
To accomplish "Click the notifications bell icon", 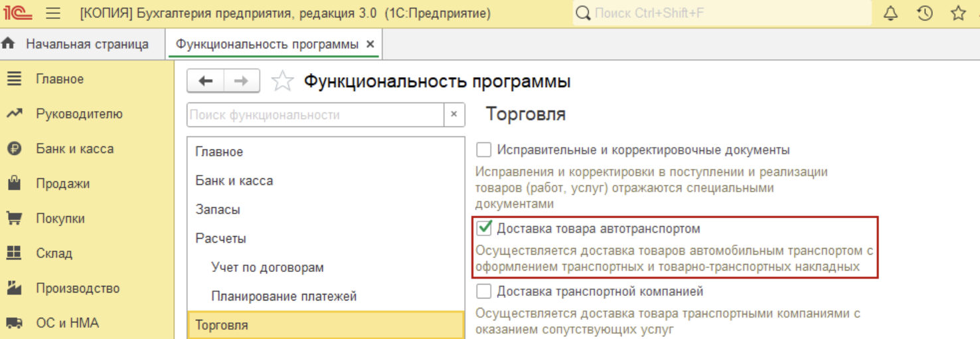I will 890,13.
